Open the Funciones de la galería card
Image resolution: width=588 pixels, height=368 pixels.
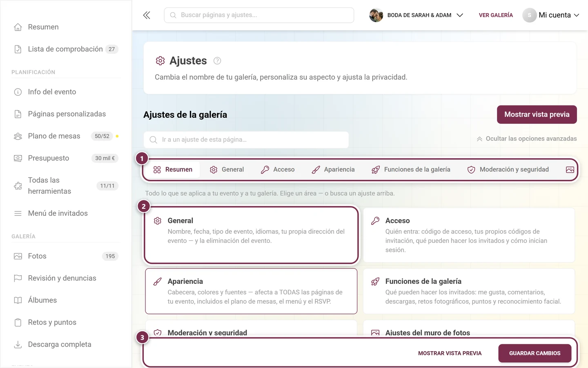click(x=469, y=291)
